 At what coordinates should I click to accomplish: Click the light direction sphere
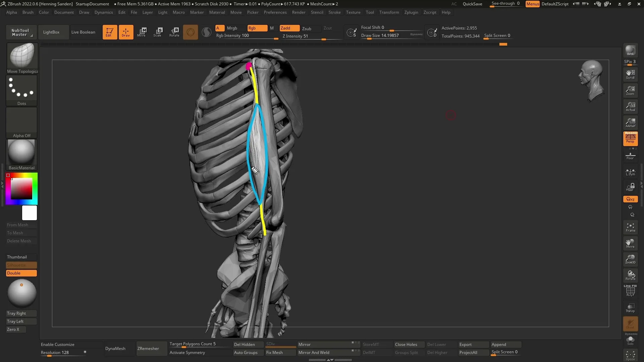[x=22, y=293]
